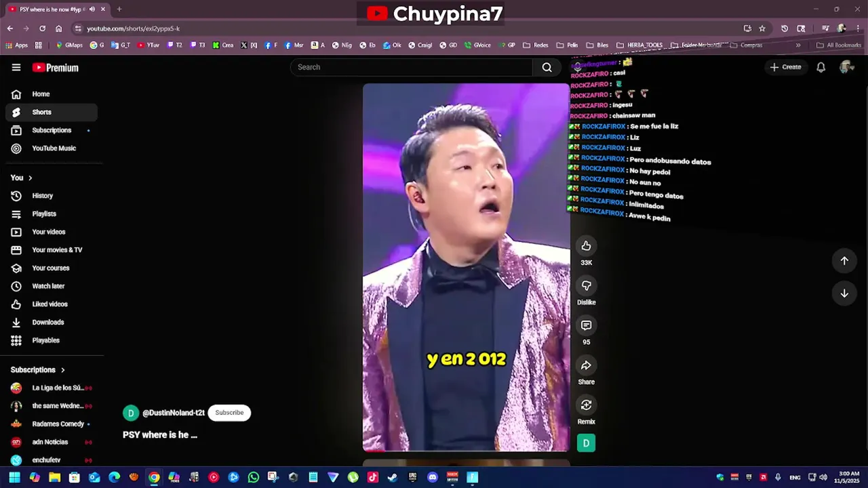Open Windows Start menu
Viewport: 868px width, 488px height.
pos(14,477)
